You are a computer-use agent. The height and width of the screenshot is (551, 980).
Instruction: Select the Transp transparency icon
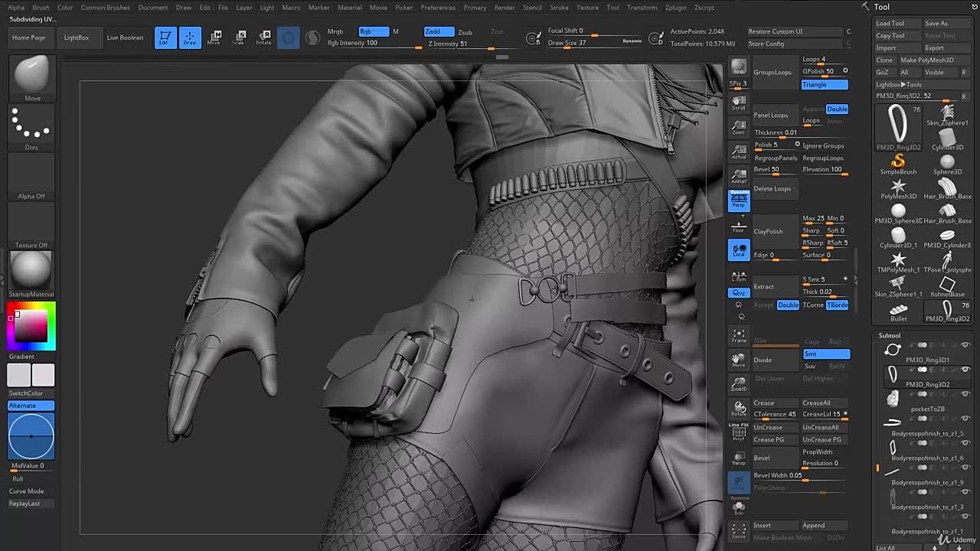coord(739,458)
